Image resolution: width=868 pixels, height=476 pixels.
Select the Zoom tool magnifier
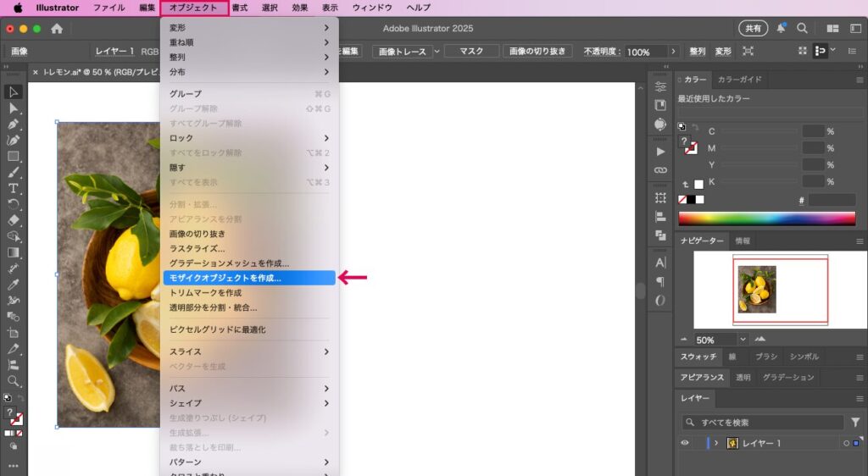(14, 381)
